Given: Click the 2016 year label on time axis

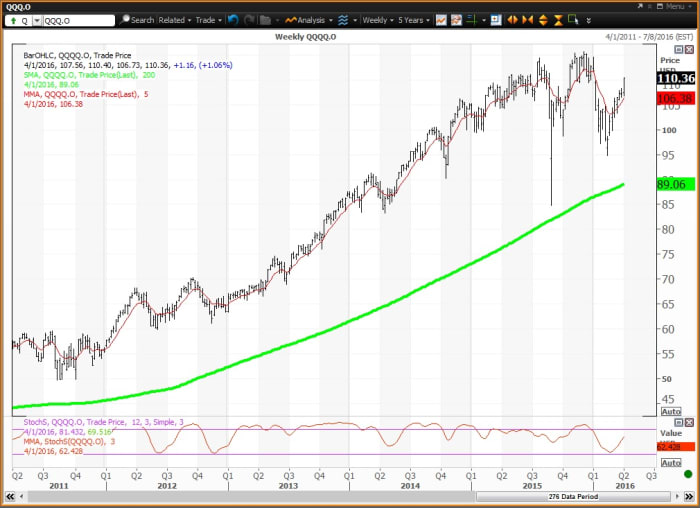Looking at the screenshot, I should point(625,486).
